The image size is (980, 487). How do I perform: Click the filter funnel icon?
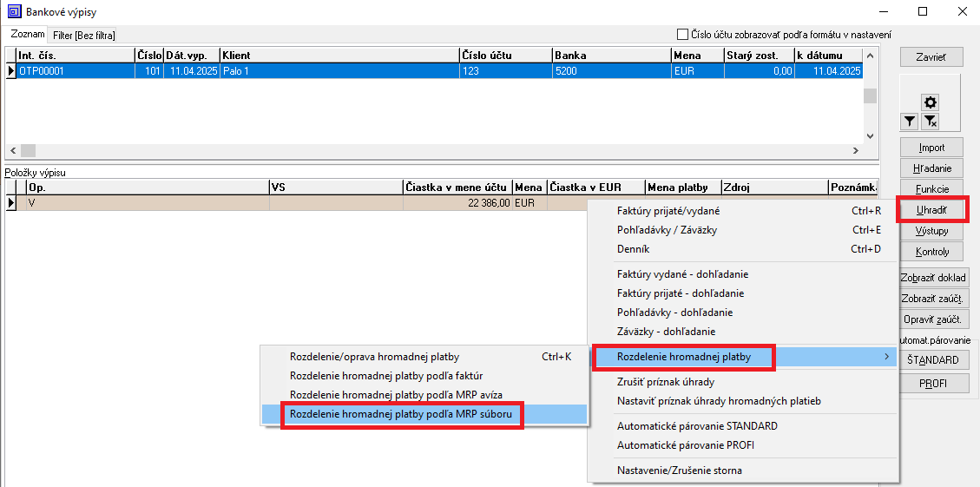[x=910, y=122]
